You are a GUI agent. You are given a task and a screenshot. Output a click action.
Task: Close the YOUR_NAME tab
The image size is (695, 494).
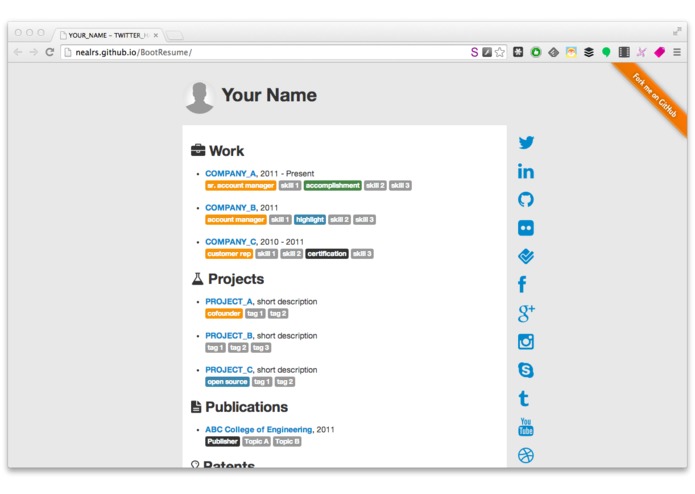click(156, 35)
